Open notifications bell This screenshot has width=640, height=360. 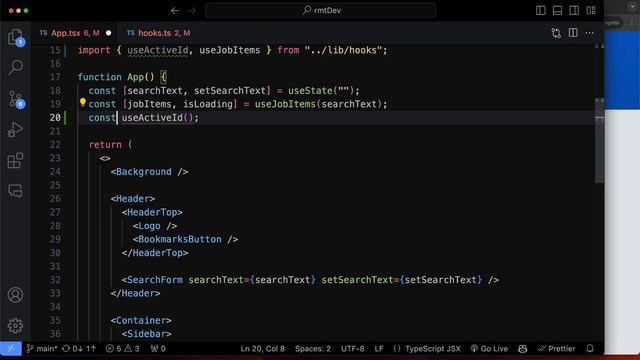click(590, 349)
